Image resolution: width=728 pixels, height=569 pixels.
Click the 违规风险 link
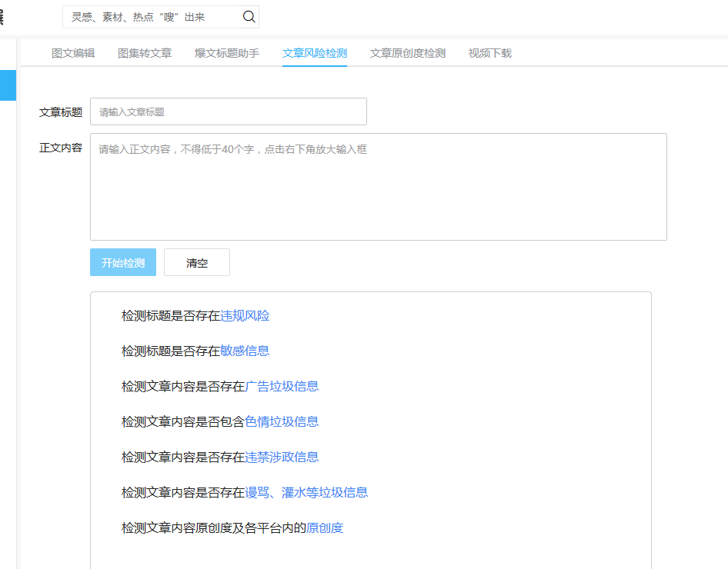tap(245, 316)
